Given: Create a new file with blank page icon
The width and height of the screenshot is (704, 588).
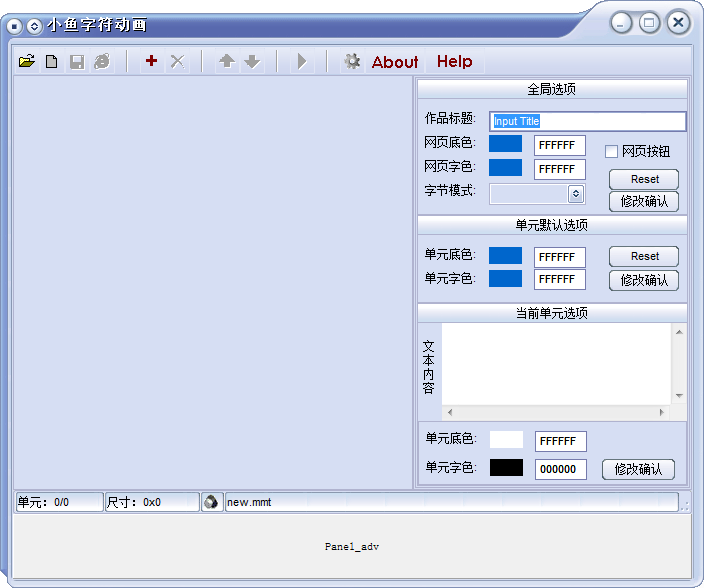Looking at the screenshot, I should 51,62.
